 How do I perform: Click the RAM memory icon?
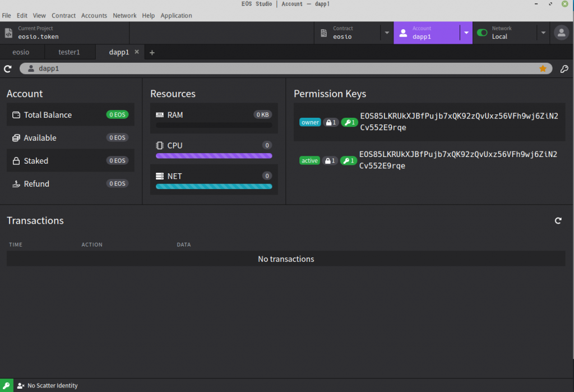coord(160,115)
